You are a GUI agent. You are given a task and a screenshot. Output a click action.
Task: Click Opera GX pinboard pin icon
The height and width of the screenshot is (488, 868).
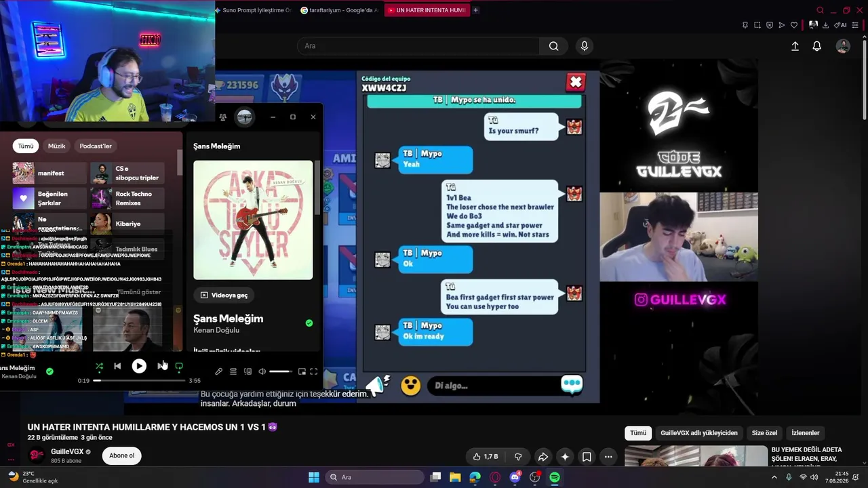[745, 25]
